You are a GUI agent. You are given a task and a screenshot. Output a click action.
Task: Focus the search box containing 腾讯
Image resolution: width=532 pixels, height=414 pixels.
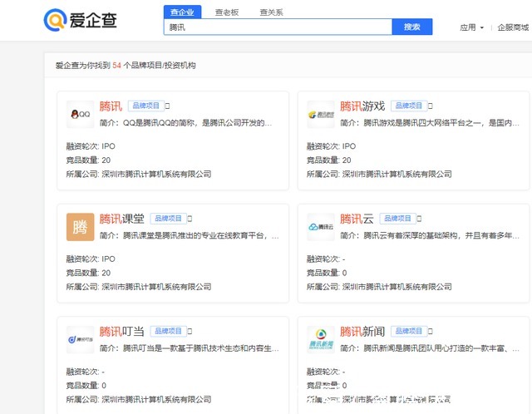(278, 27)
